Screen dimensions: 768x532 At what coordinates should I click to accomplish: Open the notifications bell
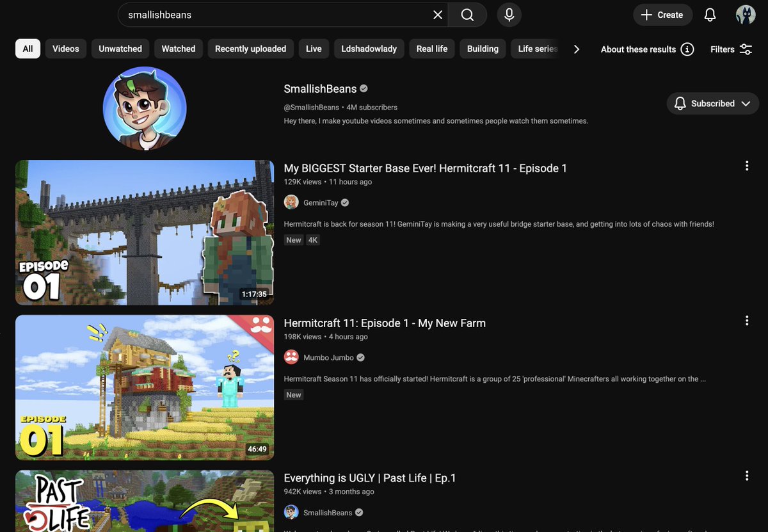click(x=710, y=15)
